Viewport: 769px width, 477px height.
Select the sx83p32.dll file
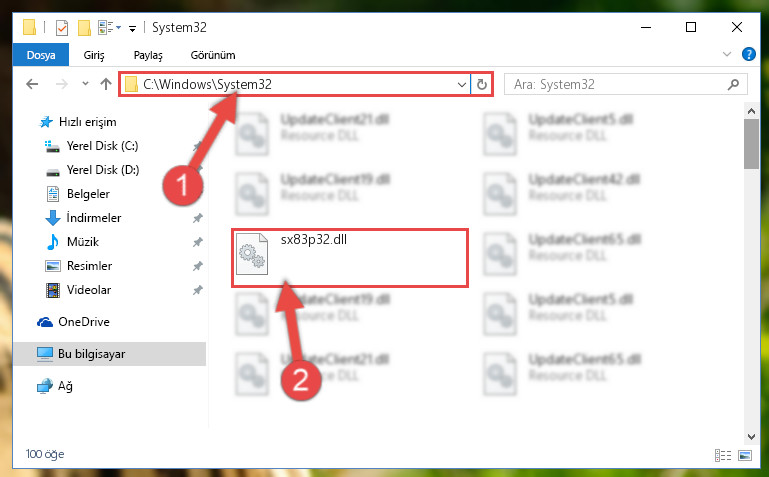(x=350, y=258)
